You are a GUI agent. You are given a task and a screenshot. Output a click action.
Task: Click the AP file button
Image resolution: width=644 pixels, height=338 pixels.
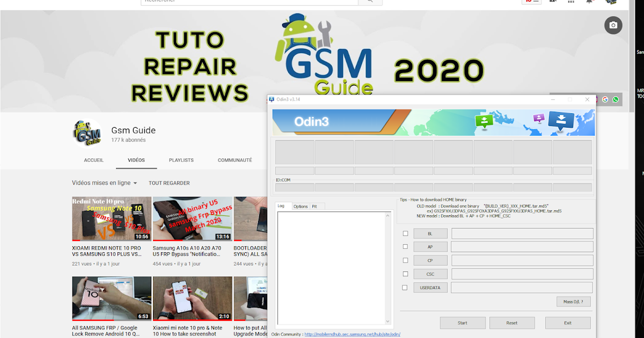click(x=430, y=247)
